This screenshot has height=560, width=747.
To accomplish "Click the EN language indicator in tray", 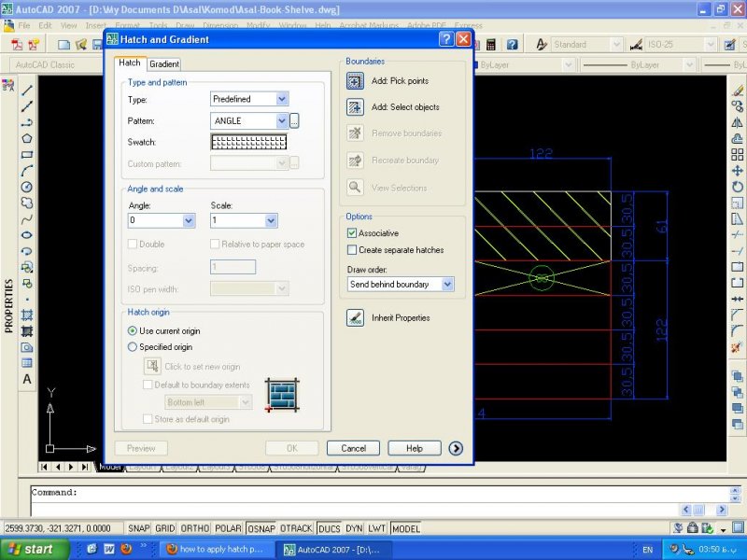I will (648, 550).
